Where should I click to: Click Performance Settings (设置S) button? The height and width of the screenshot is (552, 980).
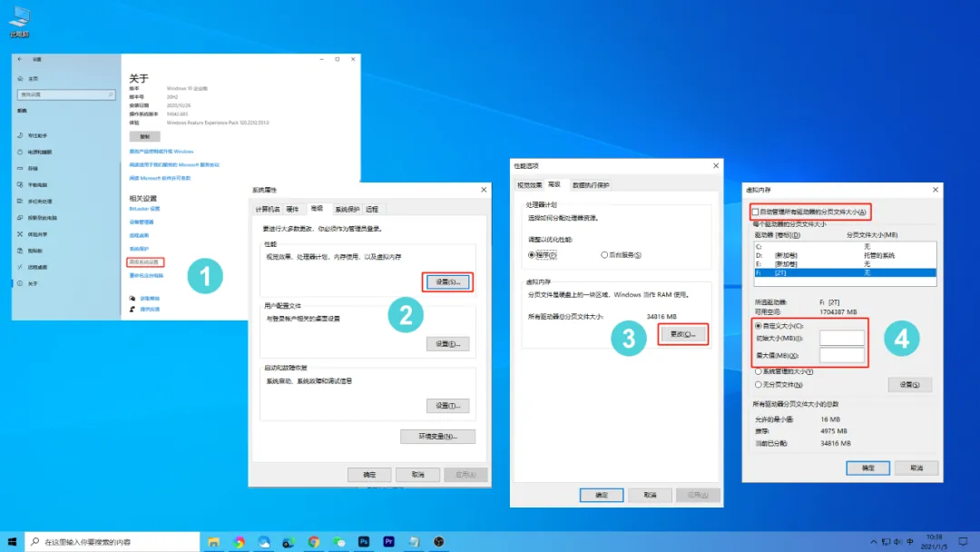click(x=447, y=282)
